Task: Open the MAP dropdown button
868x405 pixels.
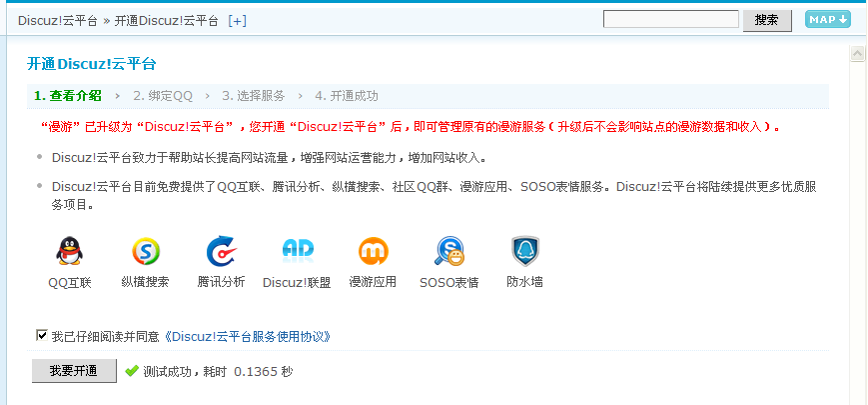Action: coord(828,19)
